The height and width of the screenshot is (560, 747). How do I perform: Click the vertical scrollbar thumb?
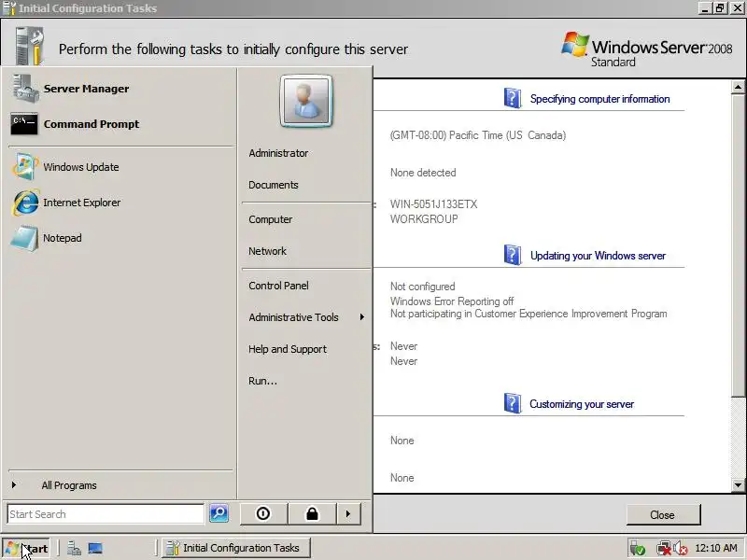[738, 245]
